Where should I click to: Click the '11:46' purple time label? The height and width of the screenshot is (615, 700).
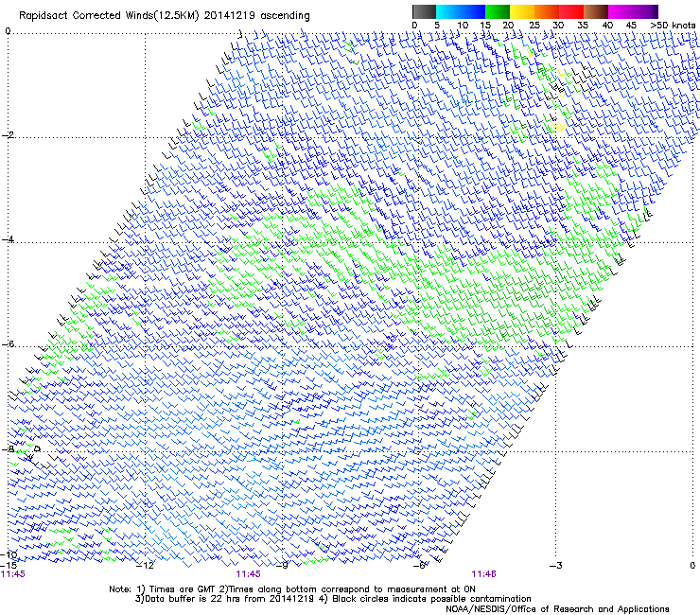pyautogui.click(x=484, y=574)
